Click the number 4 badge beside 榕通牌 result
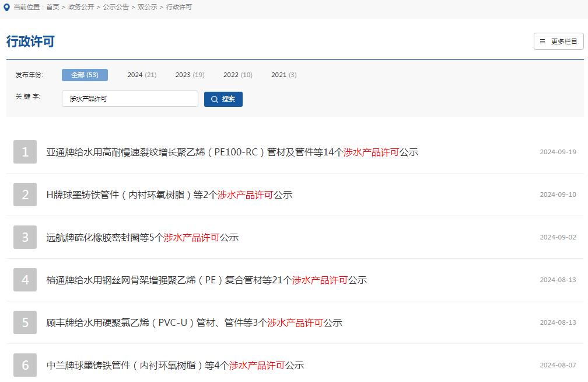Image resolution: width=588 pixels, height=382 pixels. point(25,280)
